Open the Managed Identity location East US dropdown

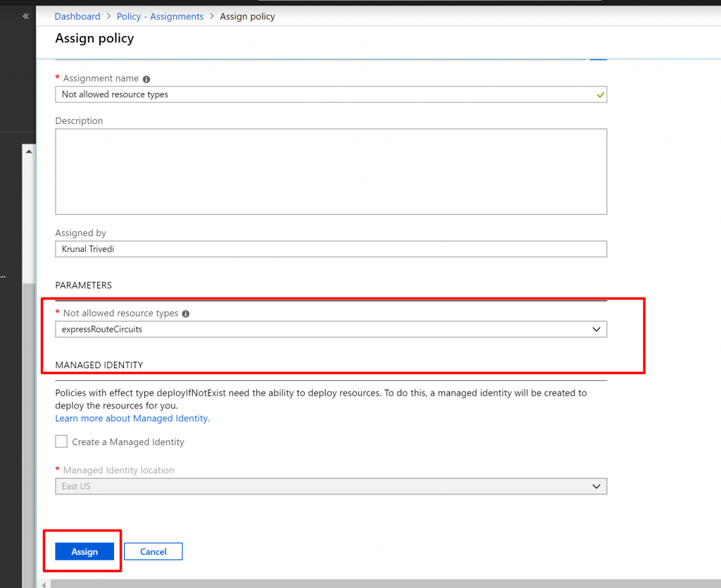pos(331,487)
